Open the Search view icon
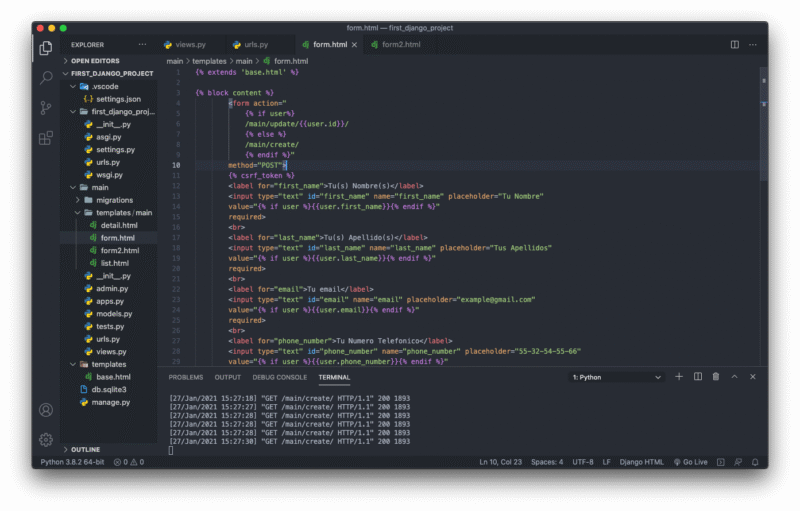800x511 pixels. [x=46, y=77]
